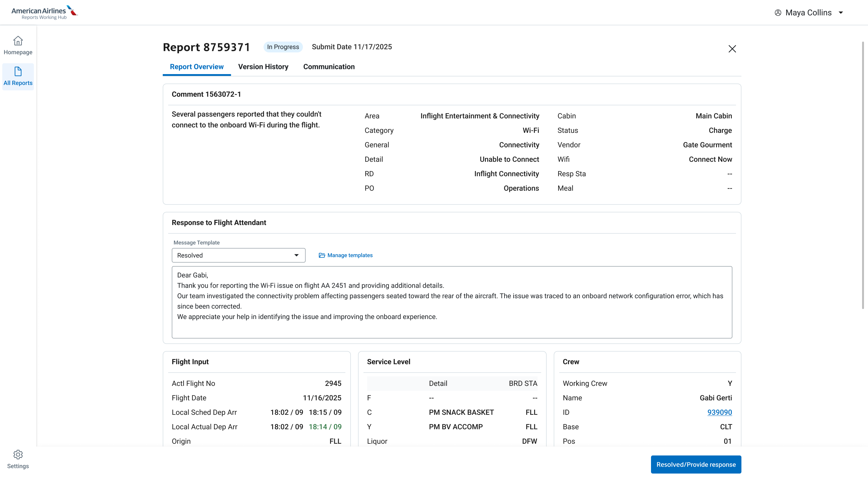Open the Homepage house icon

[x=18, y=41]
